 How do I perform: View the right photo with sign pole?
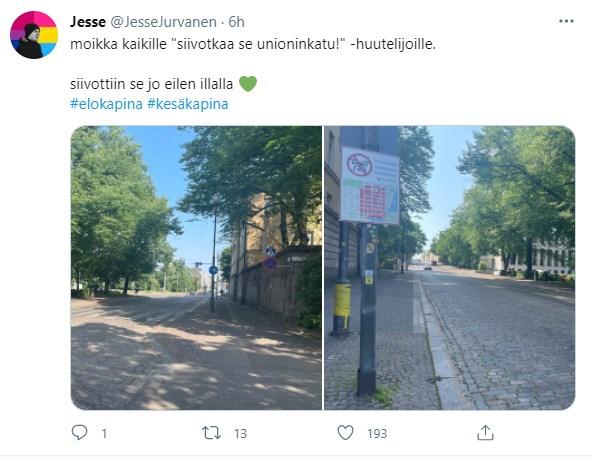coord(450,268)
